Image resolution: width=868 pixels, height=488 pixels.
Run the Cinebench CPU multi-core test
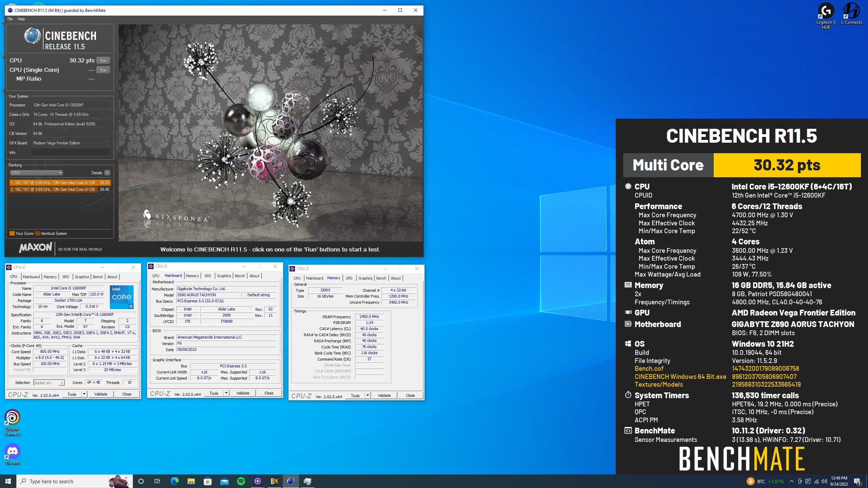[103, 60]
